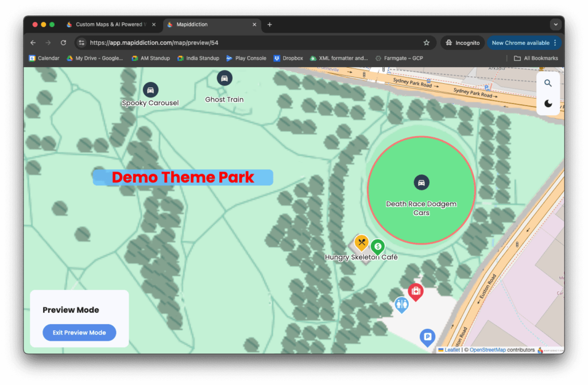
Task: Open the Leaflet attribution link
Action: pyautogui.click(x=452, y=350)
